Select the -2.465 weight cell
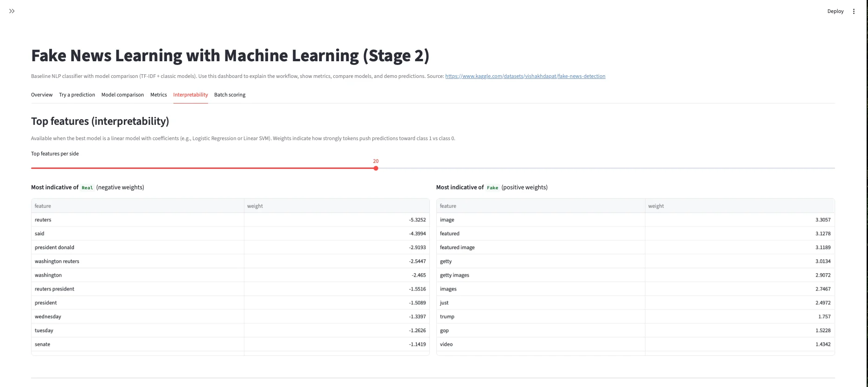The height and width of the screenshot is (387, 868). [337, 275]
